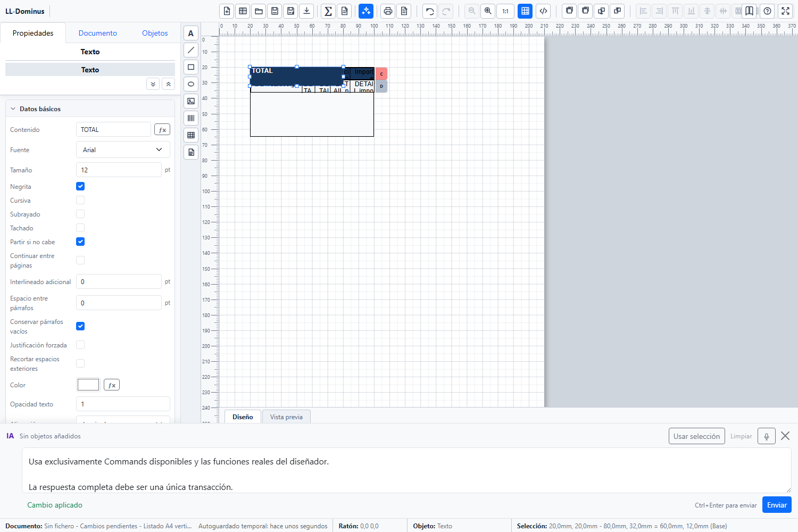Viewport: 798px width, 532px height.
Task: Toggle the grid display icon
Action: coord(525,11)
